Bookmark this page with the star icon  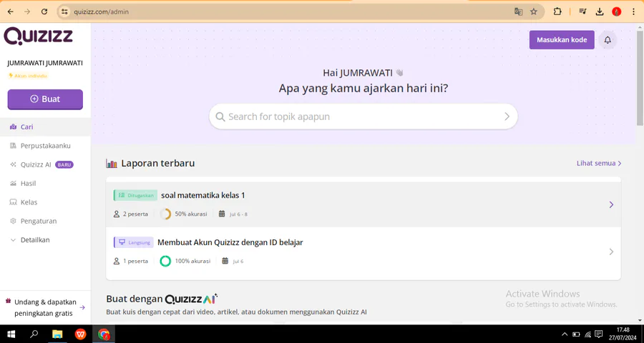[534, 11]
